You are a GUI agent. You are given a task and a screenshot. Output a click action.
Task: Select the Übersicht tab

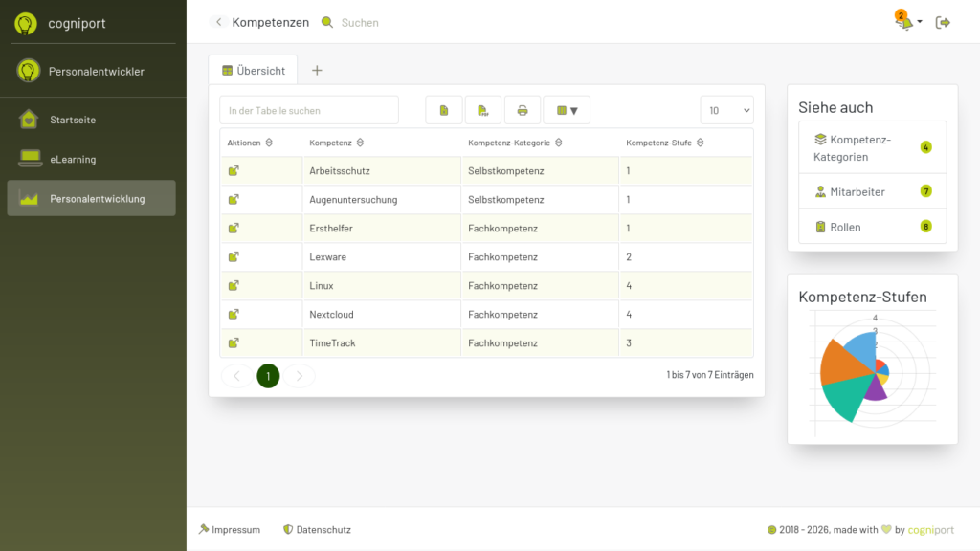[x=254, y=70]
